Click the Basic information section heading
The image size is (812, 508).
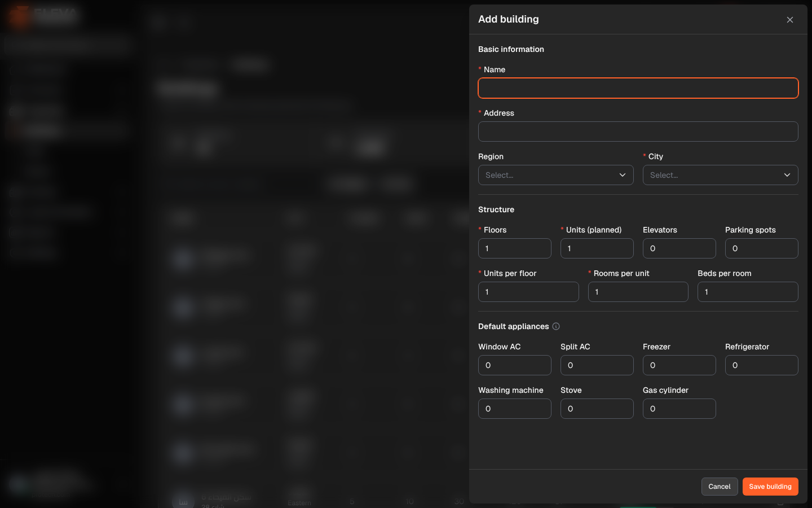511,49
